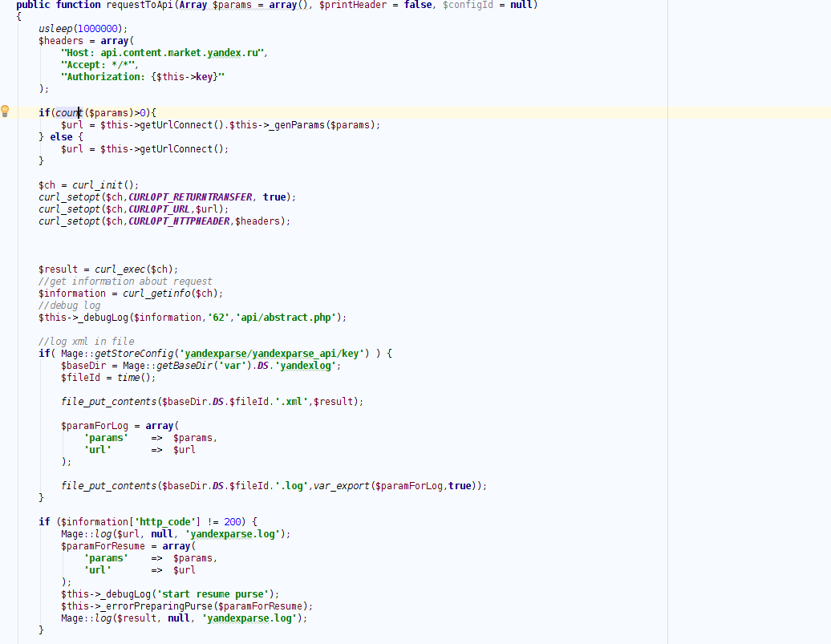This screenshot has width=831, height=644.
Task: Click the time() call assigned to $fileId
Action: pos(136,378)
